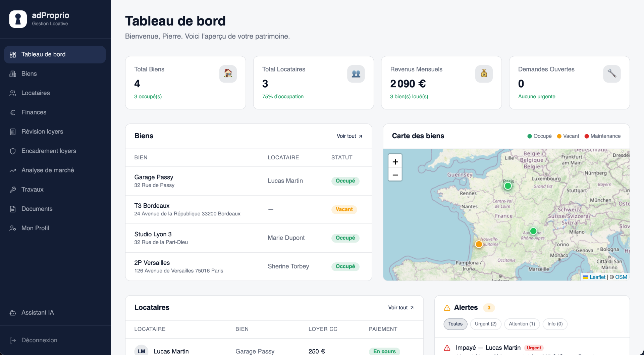The width and height of the screenshot is (644, 355).
Task: Click the orange vacant marker on the map
Action: point(479,244)
